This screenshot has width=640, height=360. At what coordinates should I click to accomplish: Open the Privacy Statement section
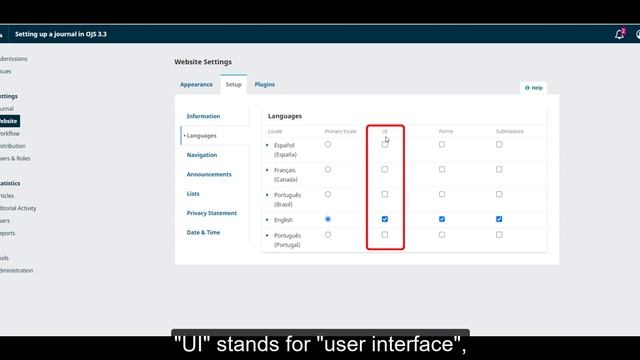pyautogui.click(x=211, y=213)
